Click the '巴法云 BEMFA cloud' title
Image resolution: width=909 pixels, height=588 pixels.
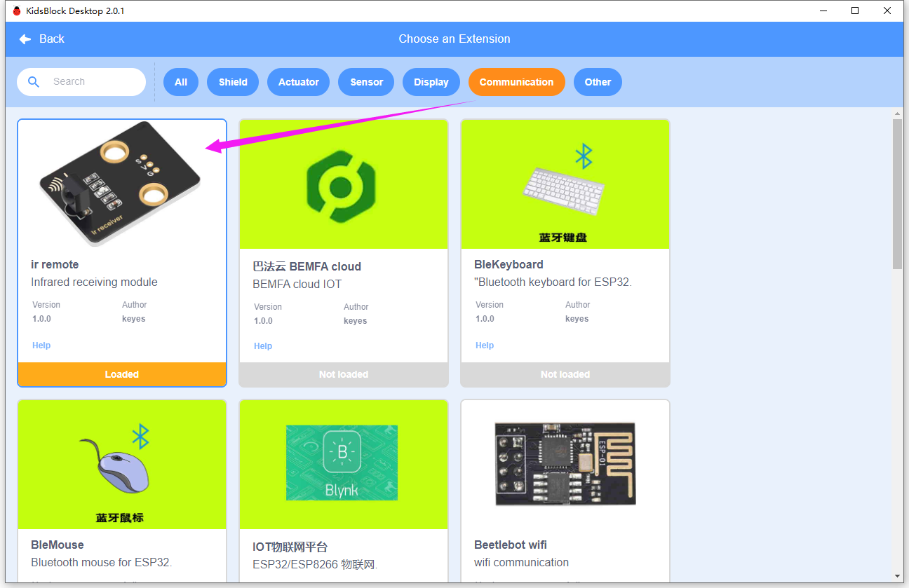(307, 267)
